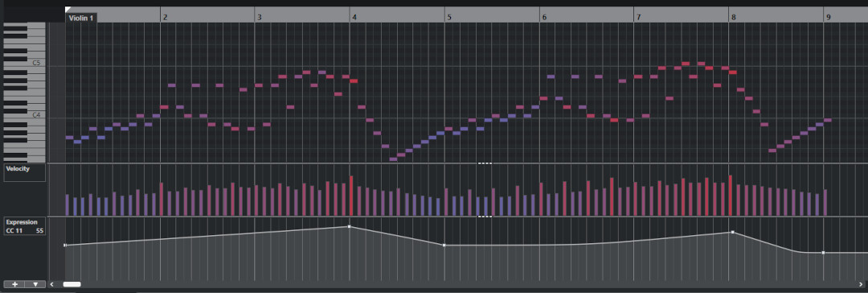Select expression curve point at bar 4

click(x=350, y=226)
